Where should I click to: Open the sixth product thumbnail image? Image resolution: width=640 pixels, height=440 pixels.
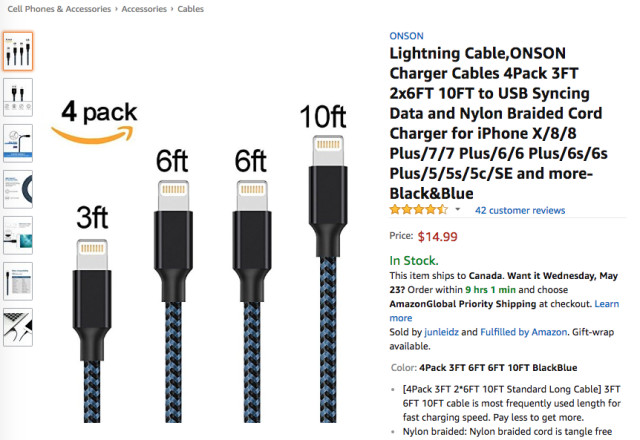pos(17,281)
